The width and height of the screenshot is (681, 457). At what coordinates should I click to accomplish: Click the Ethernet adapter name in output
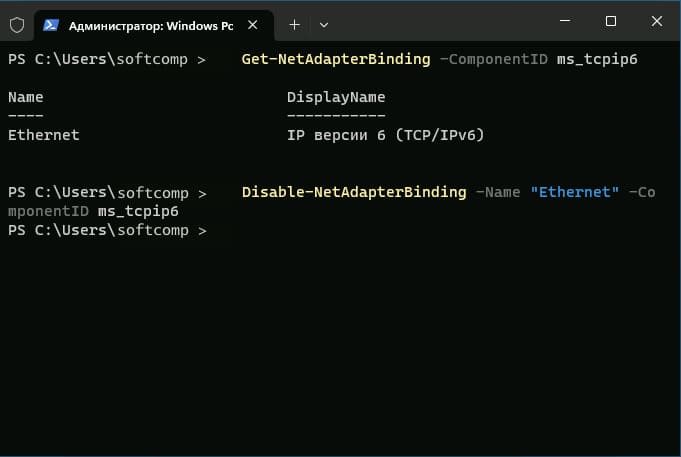click(x=43, y=135)
